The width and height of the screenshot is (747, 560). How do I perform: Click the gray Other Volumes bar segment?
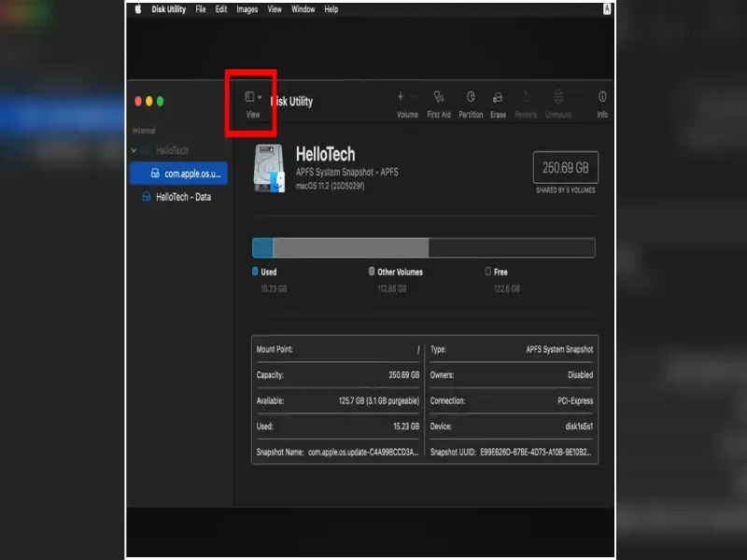coord(351,247)
